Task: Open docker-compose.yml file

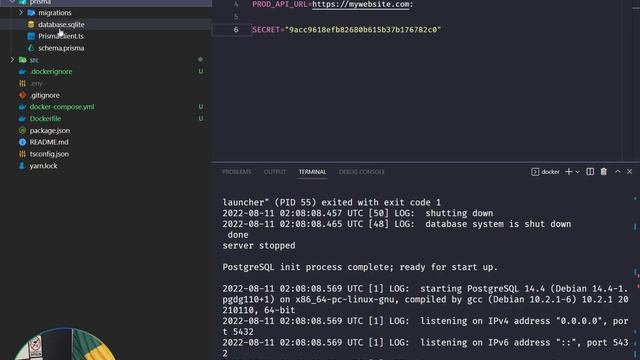Action: click(62, 107)
